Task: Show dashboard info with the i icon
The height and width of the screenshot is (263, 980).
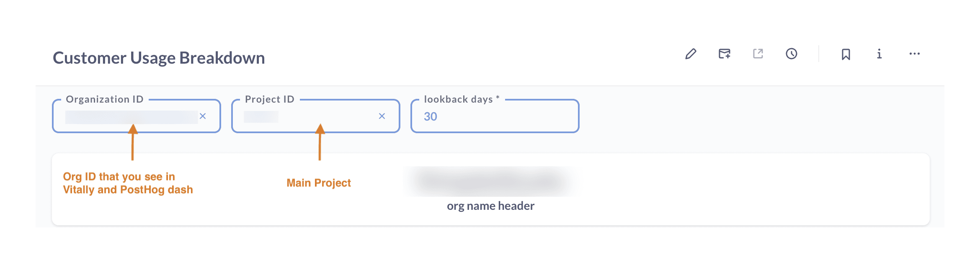Action: tap(879, 54)
